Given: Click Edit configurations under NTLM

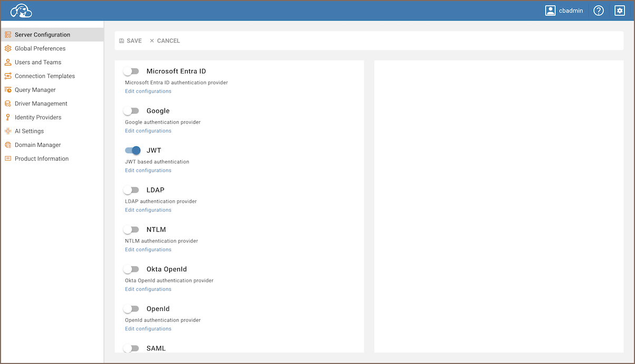Looking at the screenshot, I should coord(148,250).
